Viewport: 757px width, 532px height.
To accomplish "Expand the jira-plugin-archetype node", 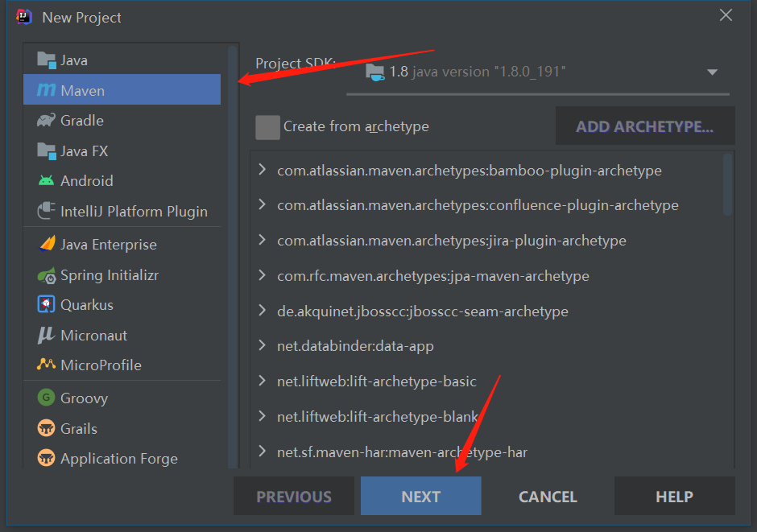I will [x=263, y=240].
